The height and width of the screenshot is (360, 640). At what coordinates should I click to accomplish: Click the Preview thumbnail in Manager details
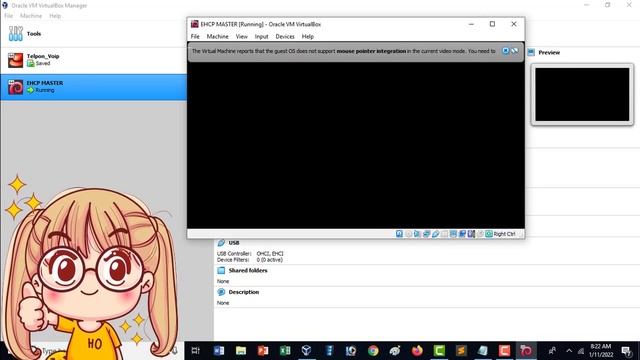[x=582, y=94]
